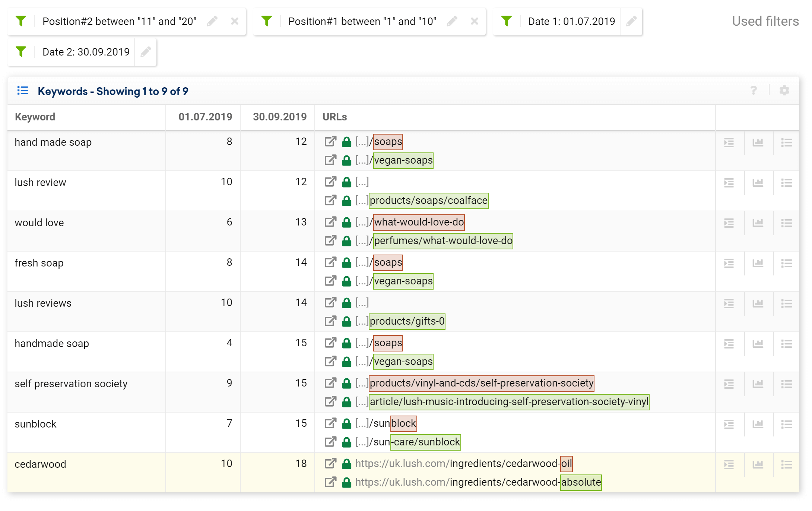This screenshot has height=511, width=812.
Task: Open the products/vinyl-and-cds/self-preservation-society URL
Action: point(475,383)
